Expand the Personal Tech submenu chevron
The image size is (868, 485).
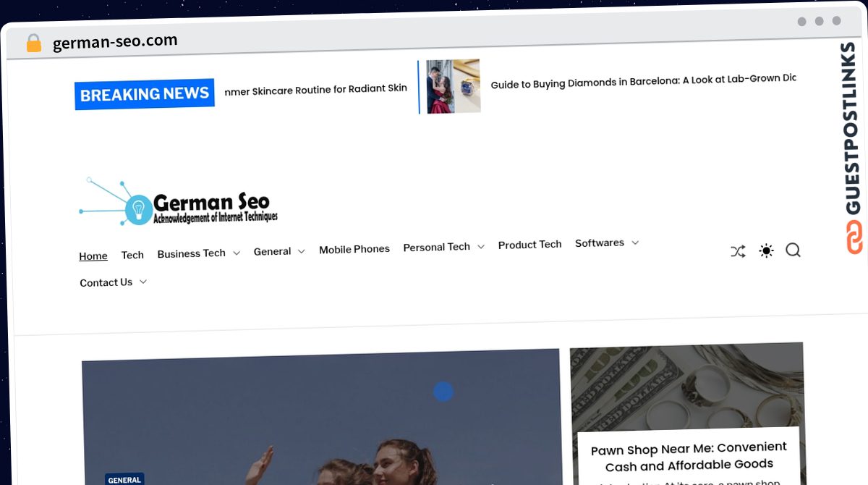coord(480,247)
